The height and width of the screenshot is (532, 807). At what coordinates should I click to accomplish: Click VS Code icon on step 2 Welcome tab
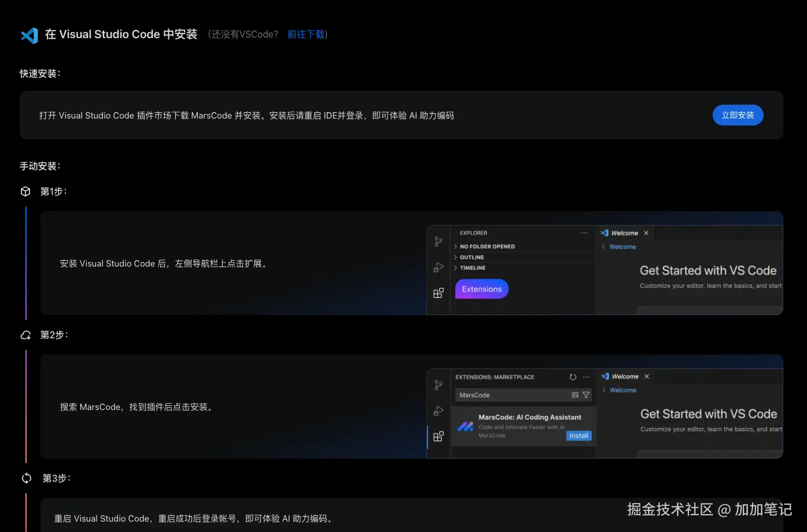[605, 376]
